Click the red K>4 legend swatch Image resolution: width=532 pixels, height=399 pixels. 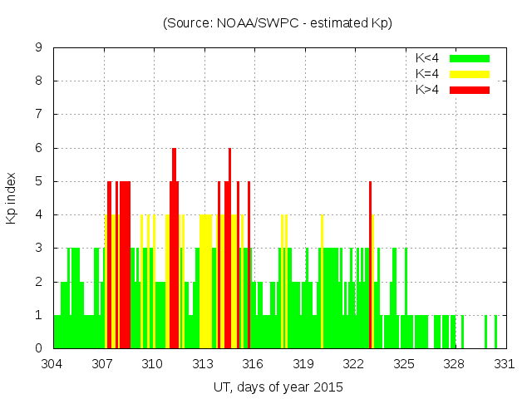(x=470, y=89)
